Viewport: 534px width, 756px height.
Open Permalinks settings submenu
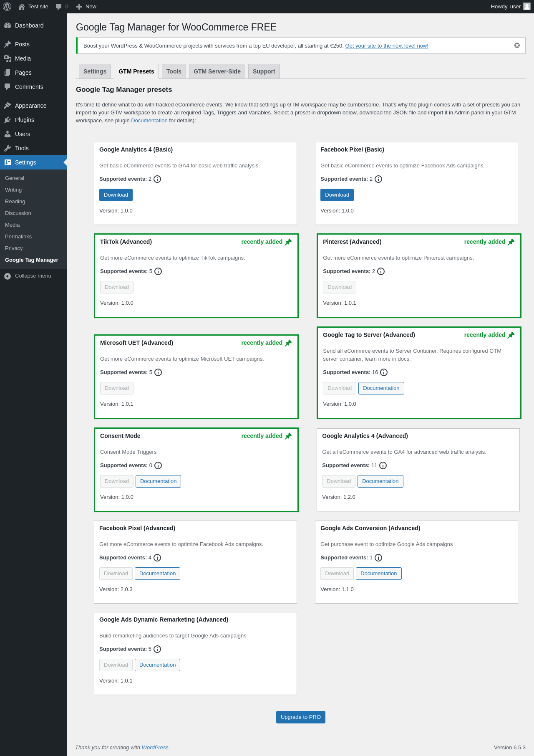click(x=33, y=237)
